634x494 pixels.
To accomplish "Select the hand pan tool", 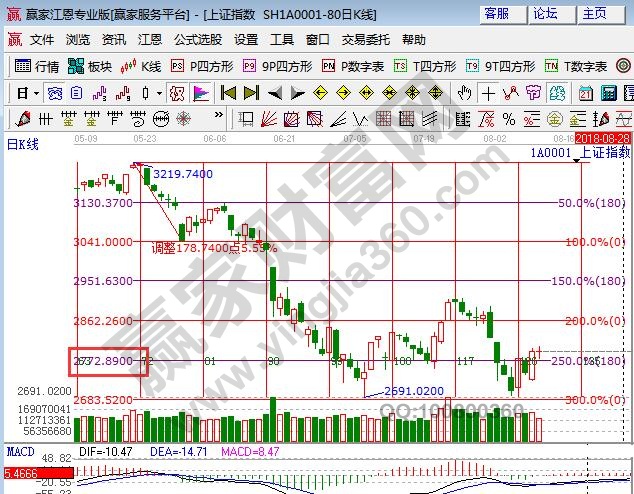I will [464, 93].
